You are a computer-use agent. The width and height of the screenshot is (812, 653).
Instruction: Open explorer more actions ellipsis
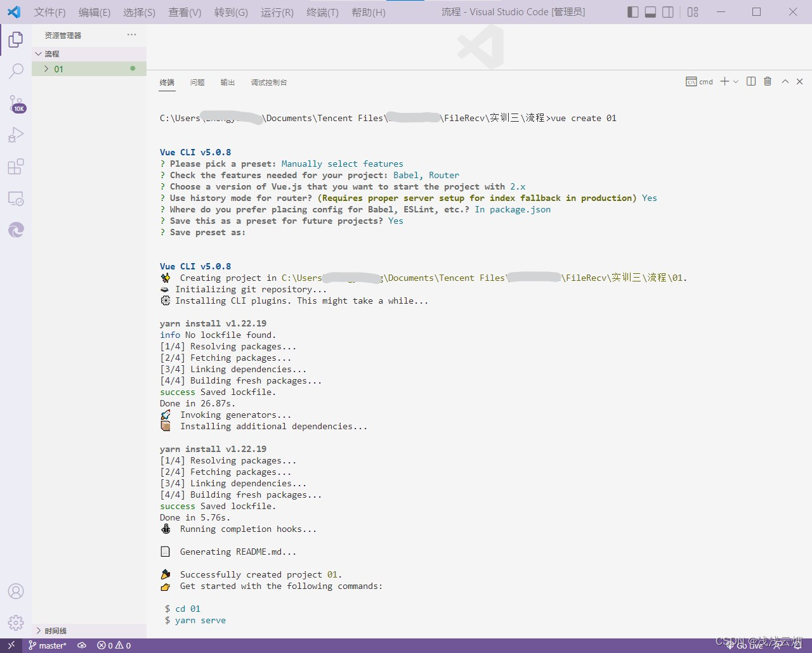(x=131, y=35)
